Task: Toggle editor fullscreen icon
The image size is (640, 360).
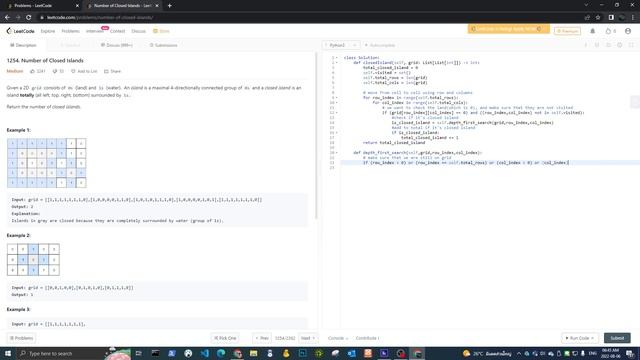Action: coord(631,45)
